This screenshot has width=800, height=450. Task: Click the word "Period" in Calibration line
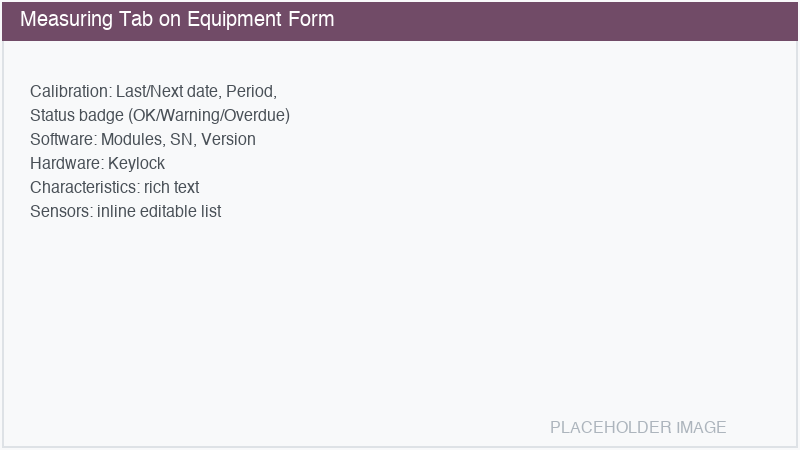pos(249,91)
